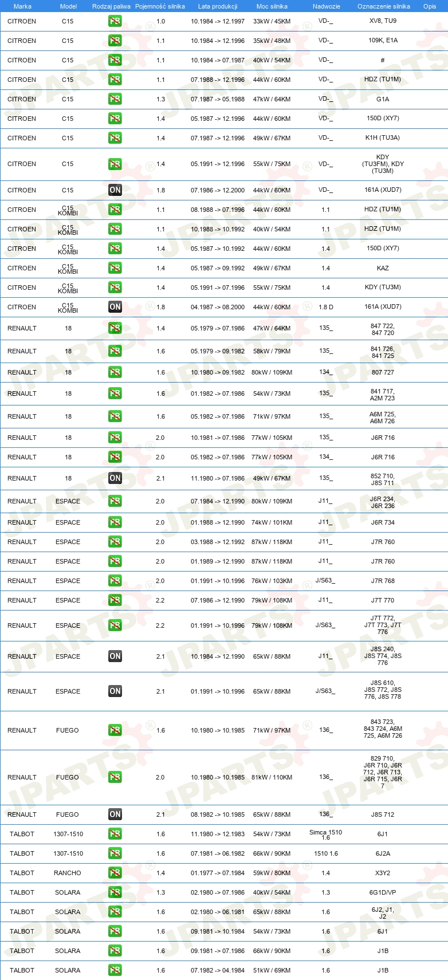Click petrol icon in the G1A row
The height and width of the screenshot is (980, 448).
pos(115,99)
